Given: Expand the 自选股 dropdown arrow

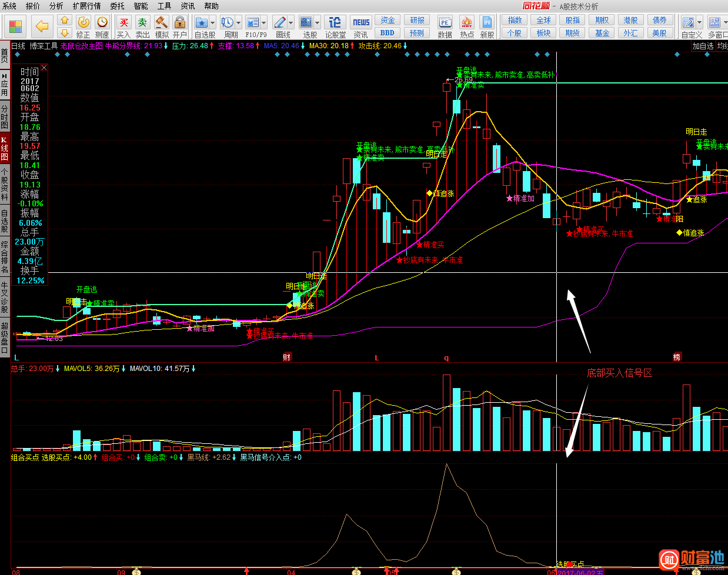Looking at the screenshot, I should tap(213, 22).
